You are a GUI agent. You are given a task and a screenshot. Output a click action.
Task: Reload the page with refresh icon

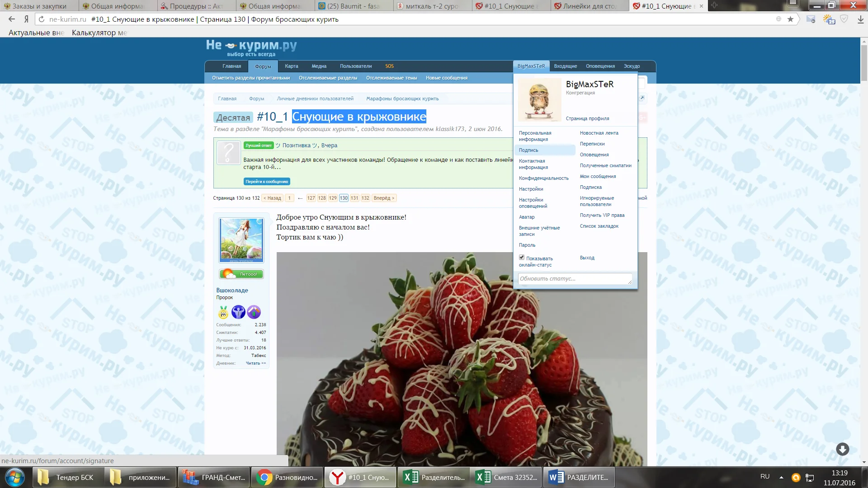pos(42,19)
